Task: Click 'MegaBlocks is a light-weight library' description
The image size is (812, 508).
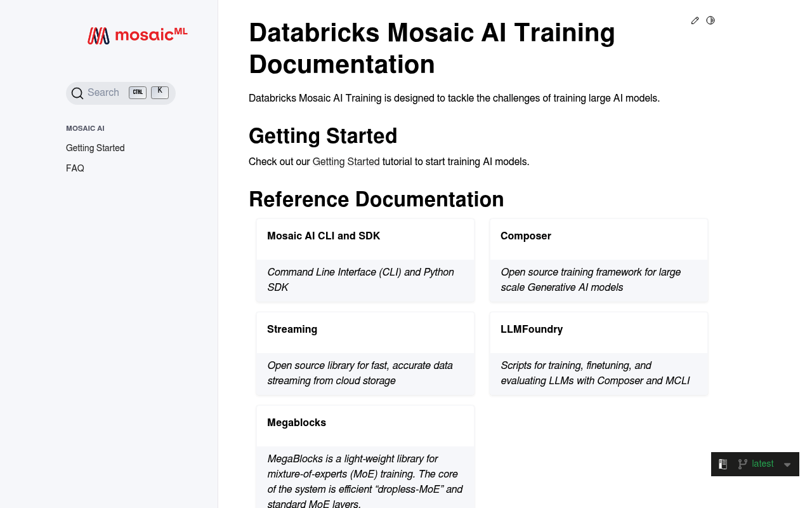Action: tap(365, 481)
